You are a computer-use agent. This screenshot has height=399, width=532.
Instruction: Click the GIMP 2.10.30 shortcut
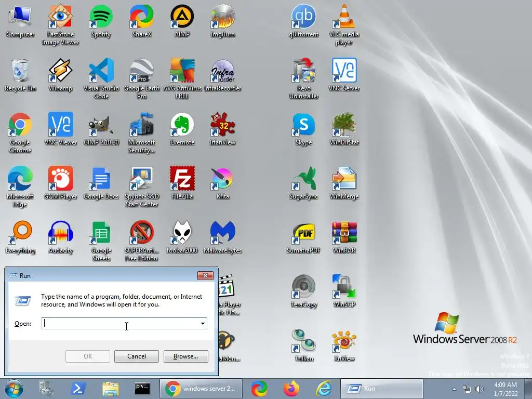point(101,129)
